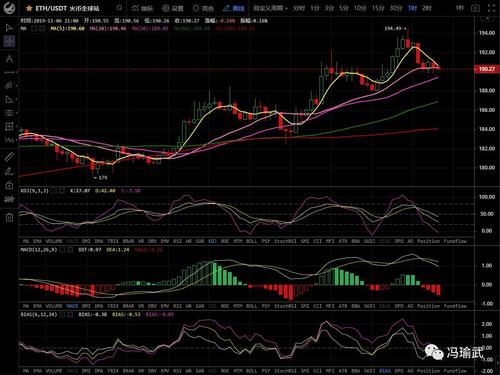Choose RSI in the MACD panel tabs
Screen dimensions: 500x375
click(x=177, y=306)
